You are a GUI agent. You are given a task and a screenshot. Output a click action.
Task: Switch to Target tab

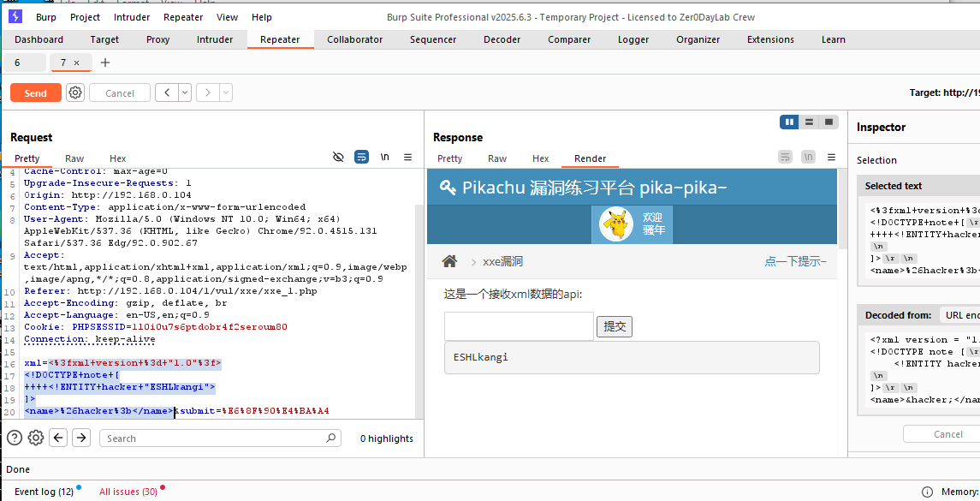(104, 39)
